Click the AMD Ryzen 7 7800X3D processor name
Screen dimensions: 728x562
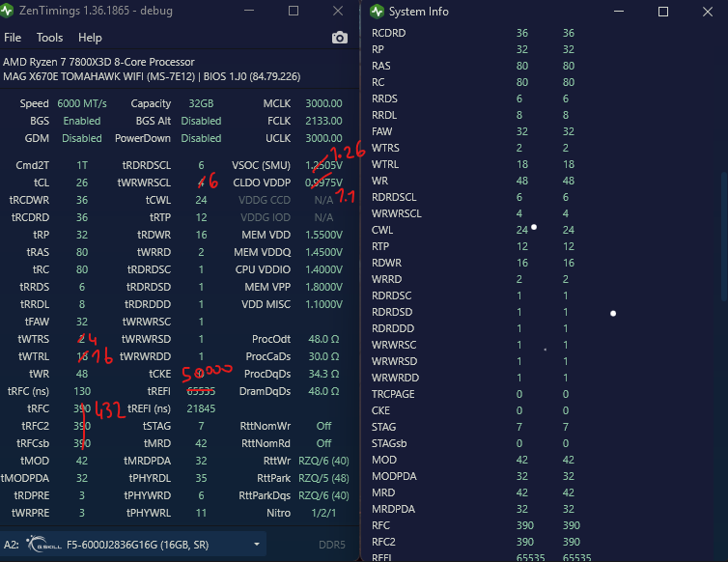coord(98,62)
